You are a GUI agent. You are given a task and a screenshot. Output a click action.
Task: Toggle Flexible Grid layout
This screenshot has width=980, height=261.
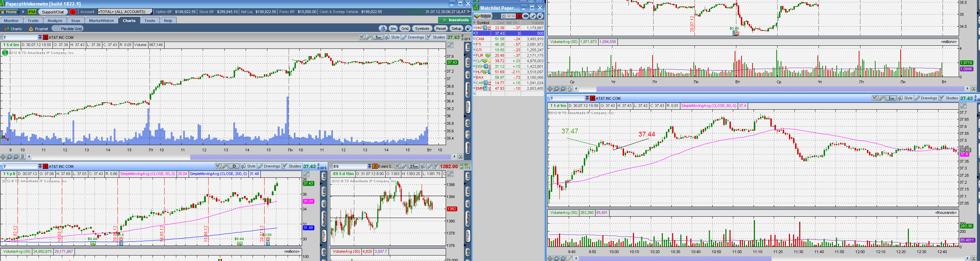68,29
